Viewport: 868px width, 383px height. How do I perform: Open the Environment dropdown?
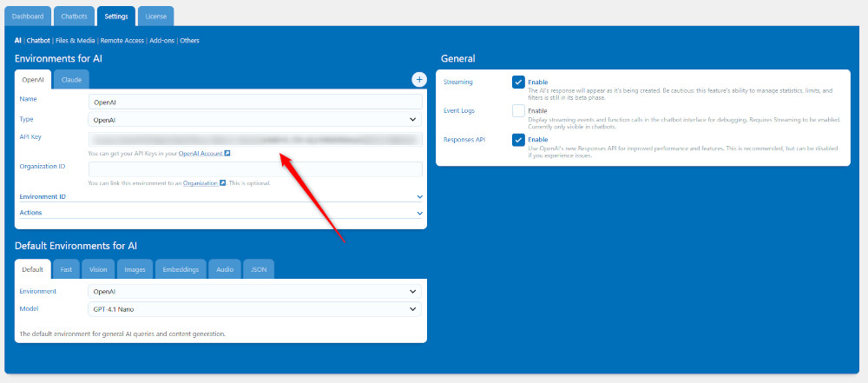(254, 291)
